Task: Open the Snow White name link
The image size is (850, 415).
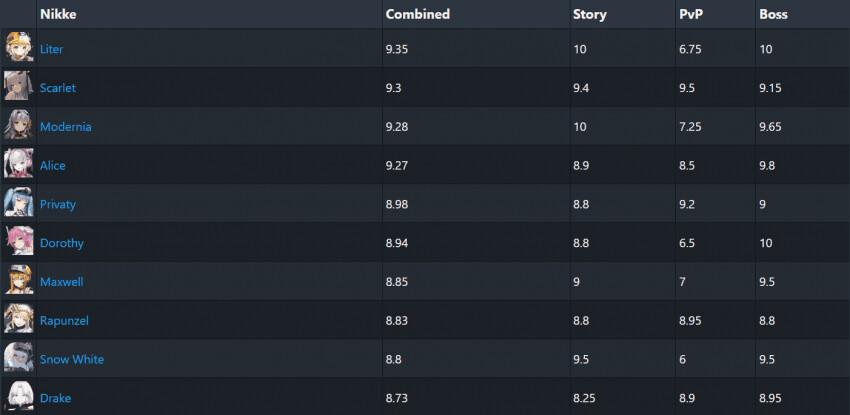Action: pos(72,360)
